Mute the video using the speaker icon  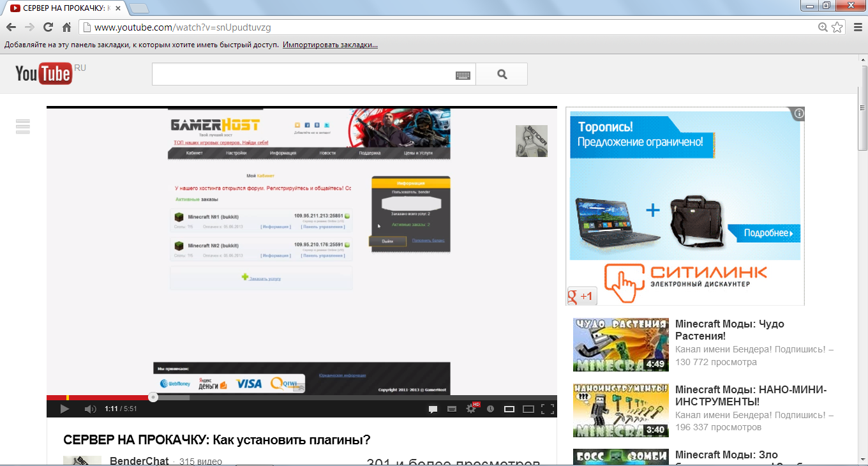point(90,409)
